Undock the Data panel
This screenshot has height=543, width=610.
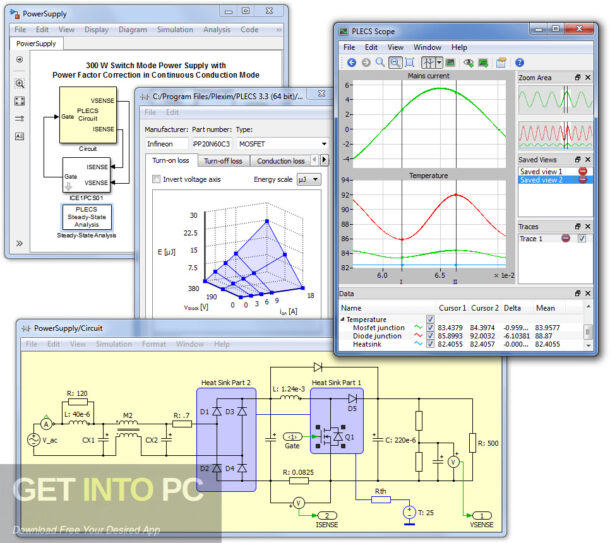(578, 293)
